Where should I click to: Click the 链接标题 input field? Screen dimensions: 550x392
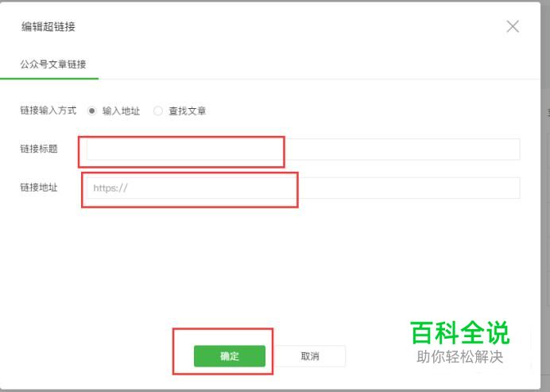(x=303, y=149)
